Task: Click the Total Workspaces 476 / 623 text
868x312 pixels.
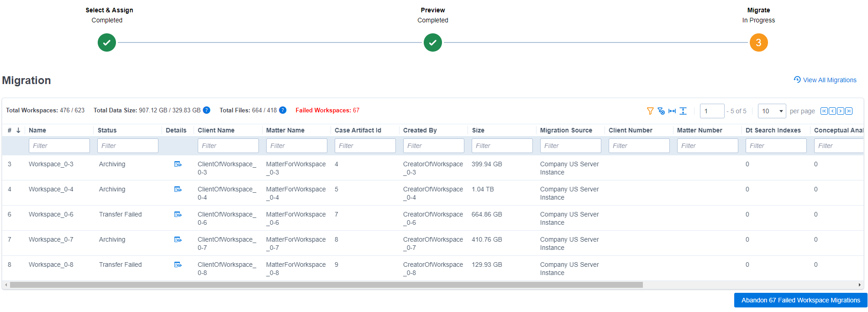Action: tap(45, 110)
